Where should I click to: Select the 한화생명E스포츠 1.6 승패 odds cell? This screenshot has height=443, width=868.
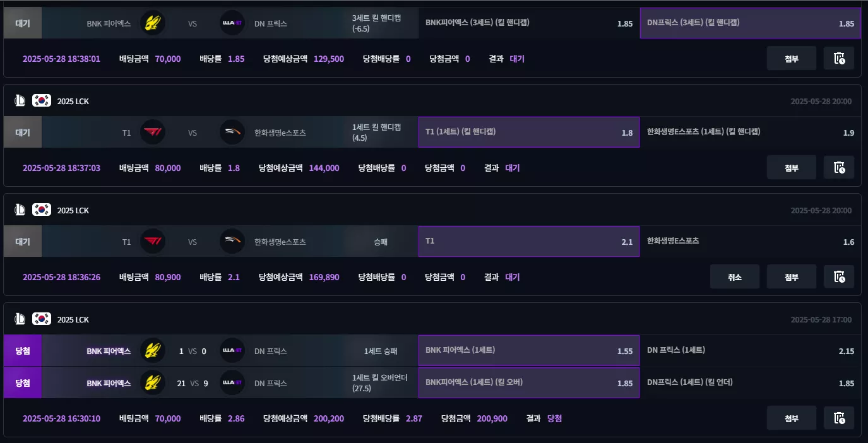(x=750, y=241)
